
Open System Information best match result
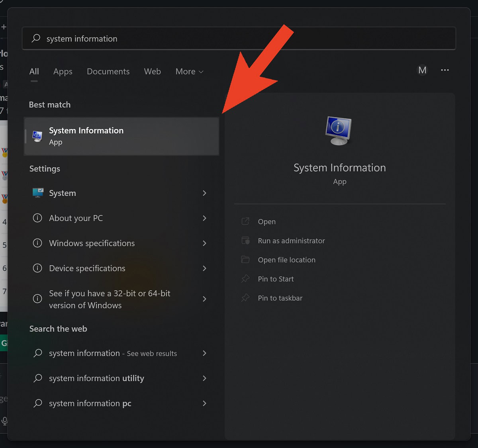pos(121,136)
